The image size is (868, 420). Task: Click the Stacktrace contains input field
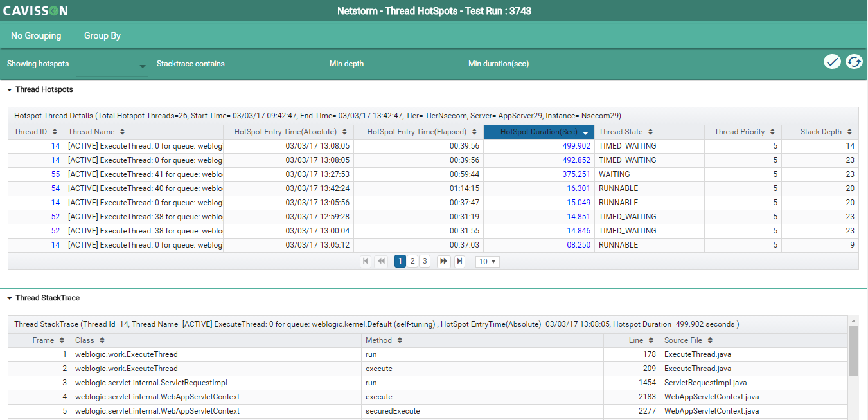tap(277, 64)
